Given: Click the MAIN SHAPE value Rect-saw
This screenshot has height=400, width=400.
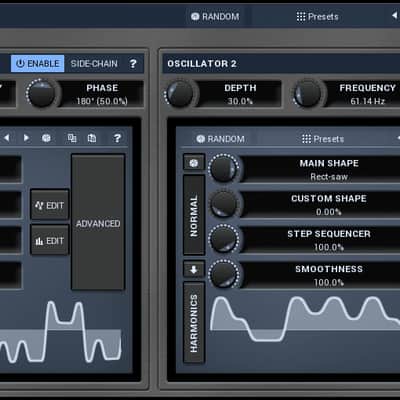Looking at the screenshot, I should click(x=329, y=177).
